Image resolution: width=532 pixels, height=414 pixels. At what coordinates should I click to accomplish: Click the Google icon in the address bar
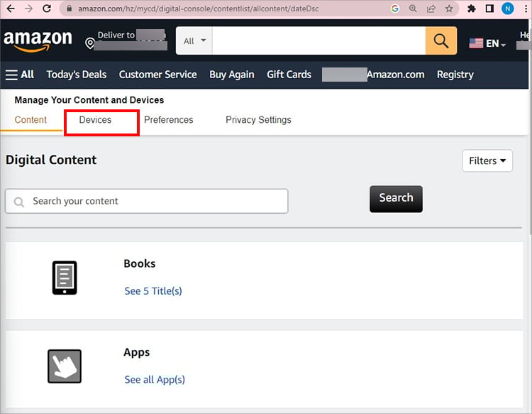click(x=394, y=9)
